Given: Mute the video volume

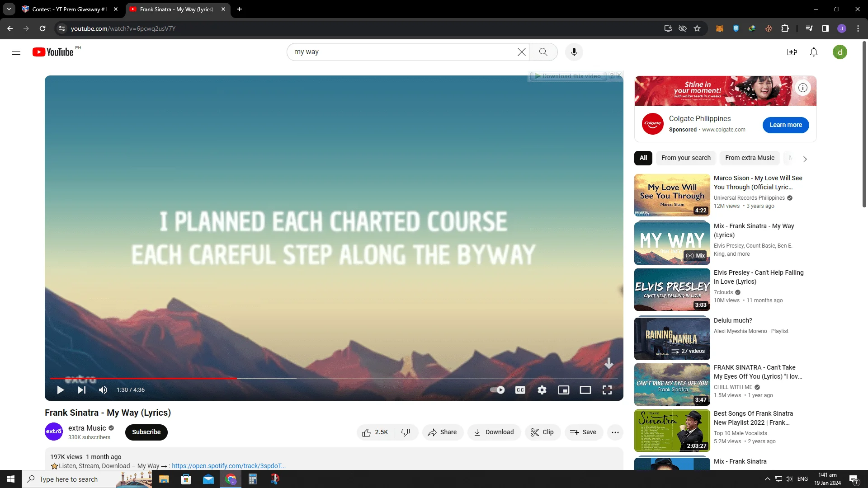Looking at the screenshot, I should 103,390.
